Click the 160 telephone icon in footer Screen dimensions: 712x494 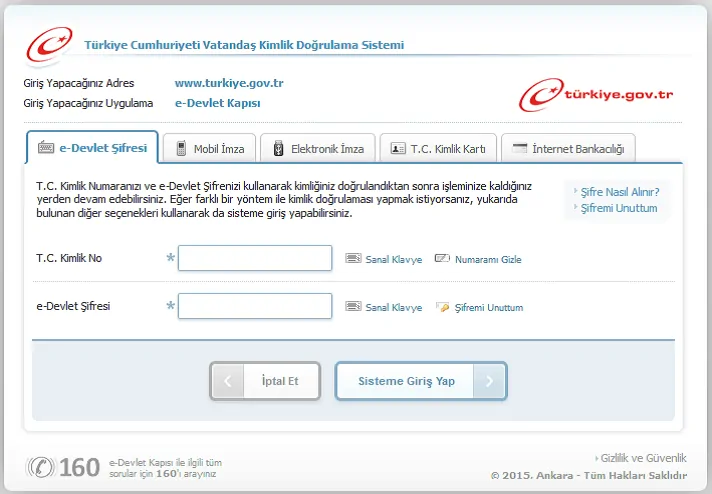[x=40, y=467]
